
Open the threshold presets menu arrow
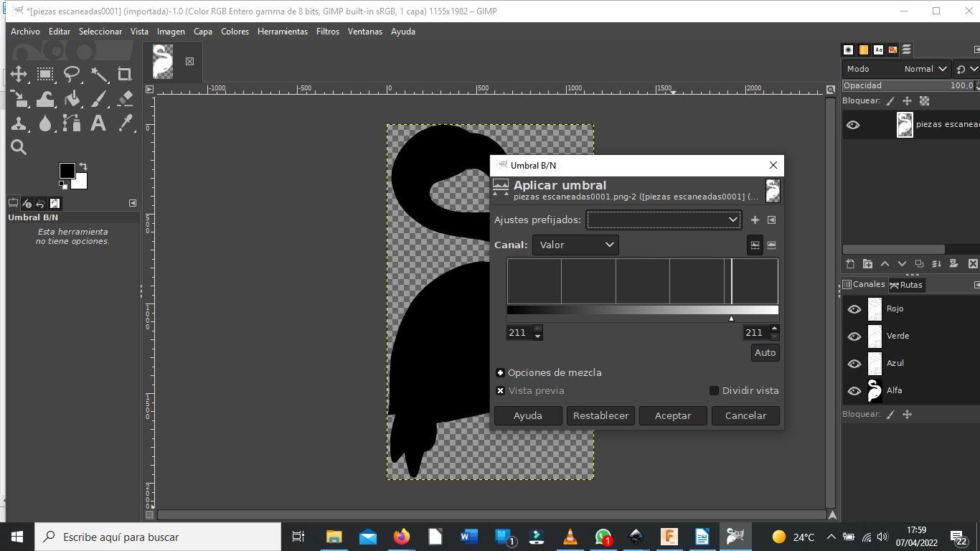771,220
